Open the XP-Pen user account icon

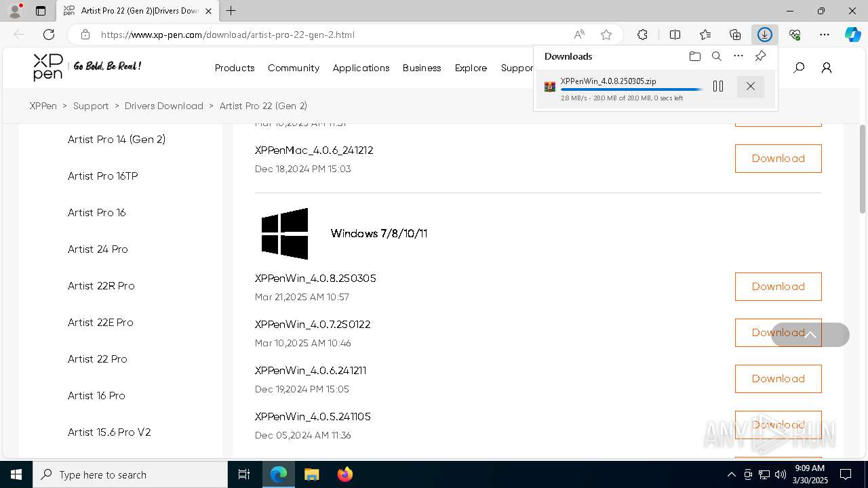(827, 68)
